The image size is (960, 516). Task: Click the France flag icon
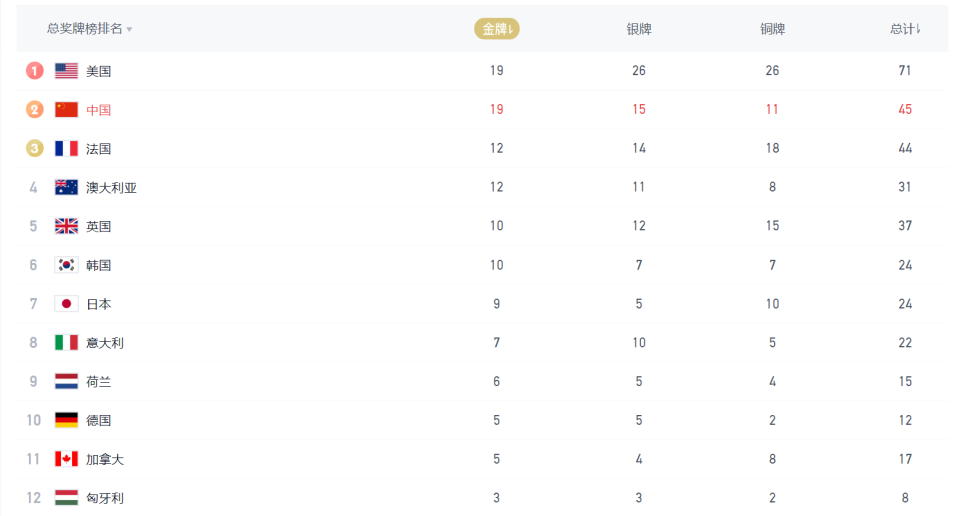[x=66, y=149]
